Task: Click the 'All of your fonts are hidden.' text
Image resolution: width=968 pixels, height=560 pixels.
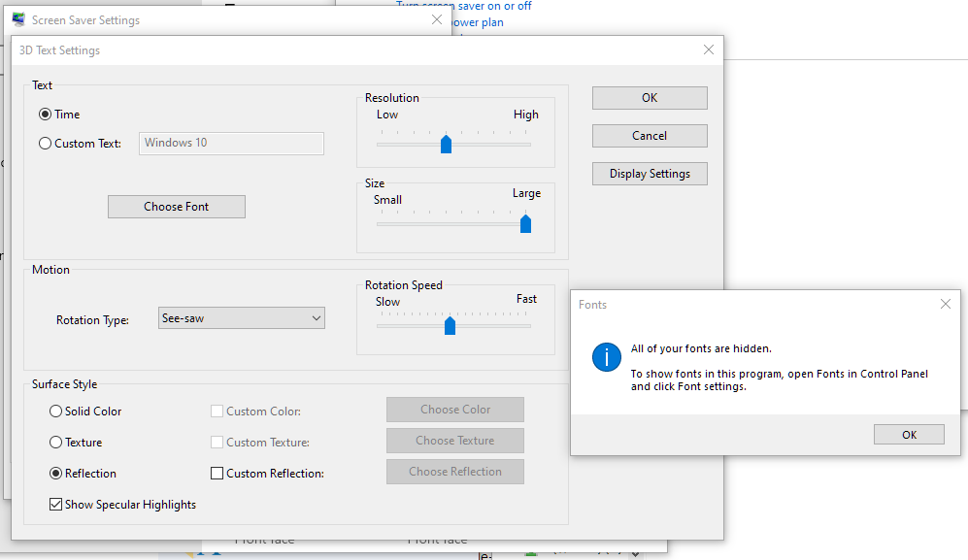Action: pos(701,348)
